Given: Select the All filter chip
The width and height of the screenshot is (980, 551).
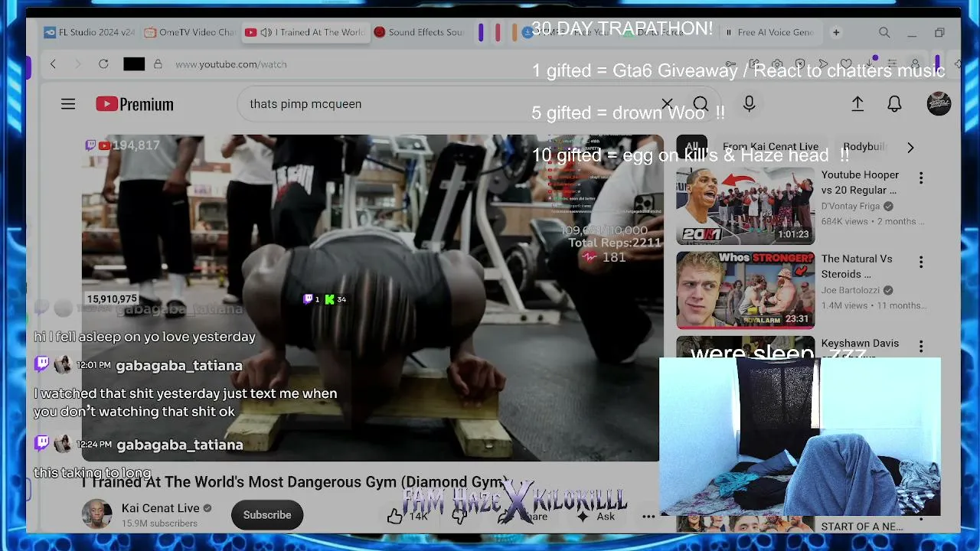Looking at the screenshot, I should (692, 147).
